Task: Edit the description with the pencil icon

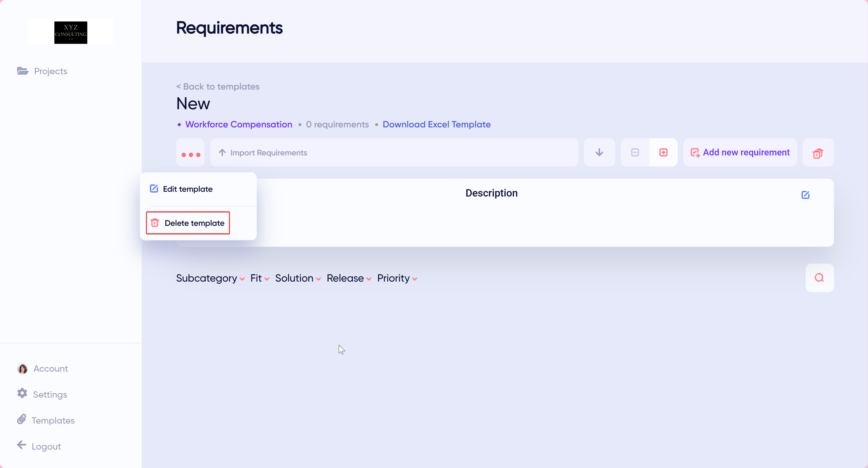Action: point(805,195)
